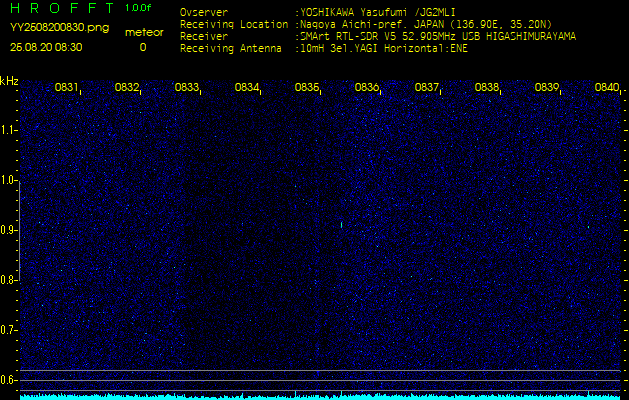
Task: Click the kHz axis unit label
Action: (9, 81)
